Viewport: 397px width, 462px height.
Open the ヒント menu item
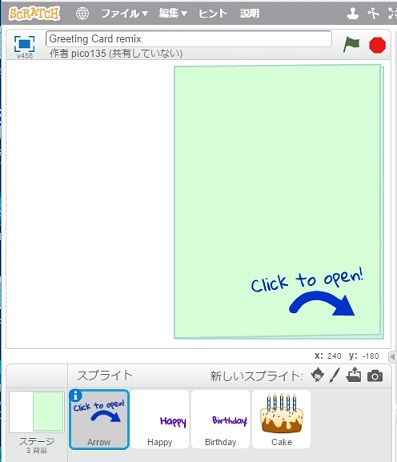[213, 14]
